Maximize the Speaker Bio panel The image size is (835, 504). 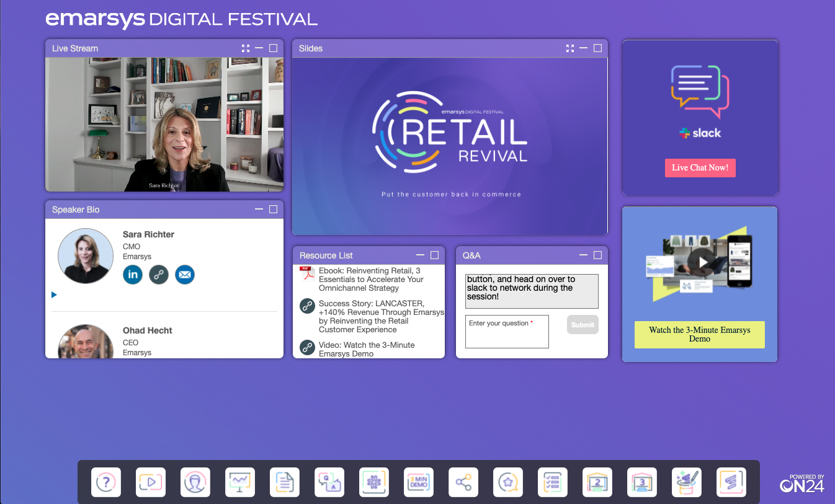pyautogui.click(x=274, y=210)
